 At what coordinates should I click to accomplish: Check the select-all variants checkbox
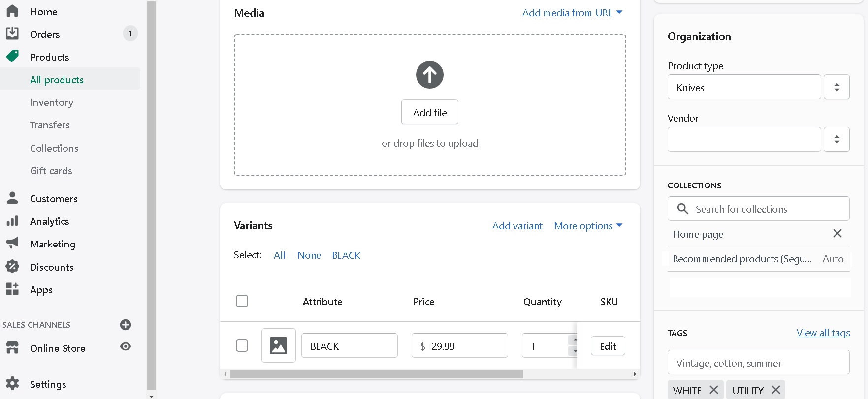point(242,301)
